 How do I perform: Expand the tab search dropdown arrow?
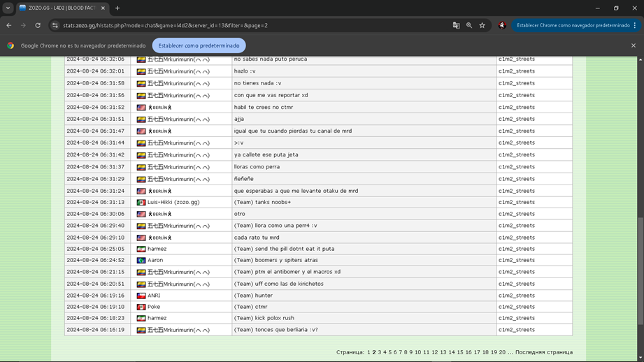click(8, 8)
